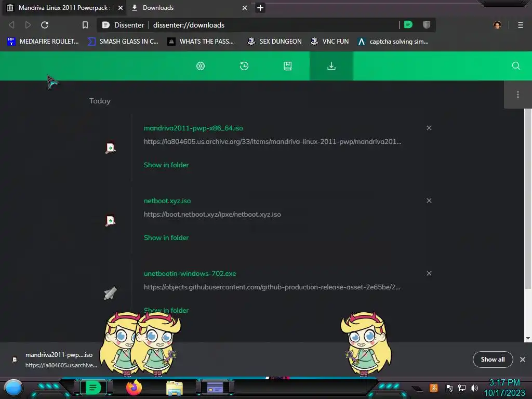Click the boot.netboot.xyz source URL

[x=212, y=215]
